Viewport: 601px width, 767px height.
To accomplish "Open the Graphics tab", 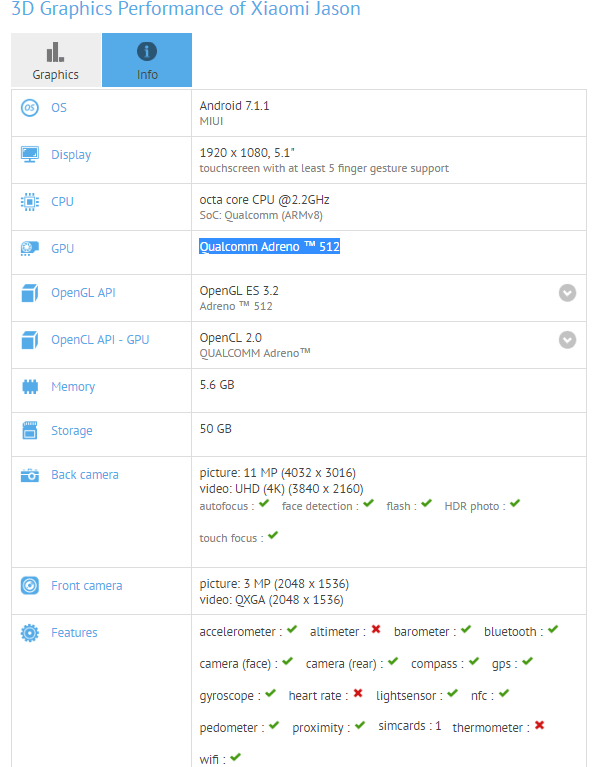I will pyautogui.click(x=56, y=60).
